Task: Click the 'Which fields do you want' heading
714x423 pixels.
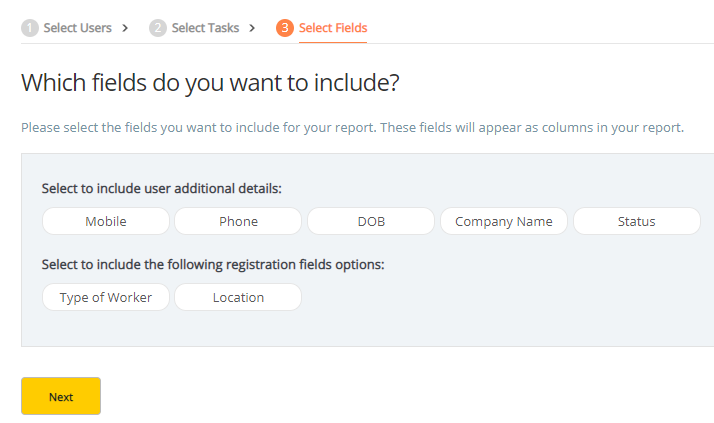Action: pos(211,83)
